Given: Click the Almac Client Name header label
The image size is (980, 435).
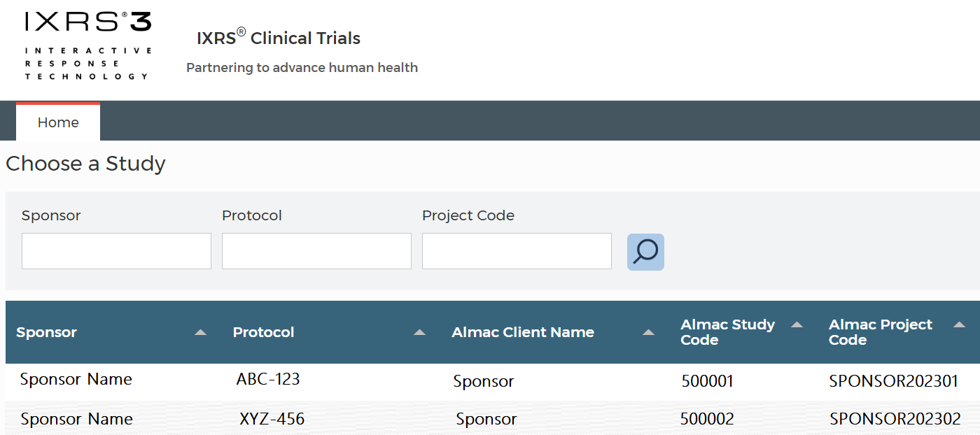Looking at the screenshot, I should 523,332.
